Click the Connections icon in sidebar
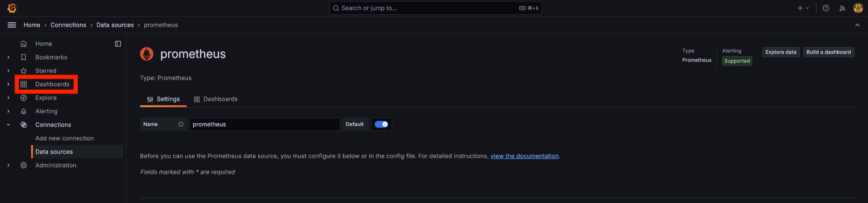Screen dimensions: 868x203 [23, 125]
